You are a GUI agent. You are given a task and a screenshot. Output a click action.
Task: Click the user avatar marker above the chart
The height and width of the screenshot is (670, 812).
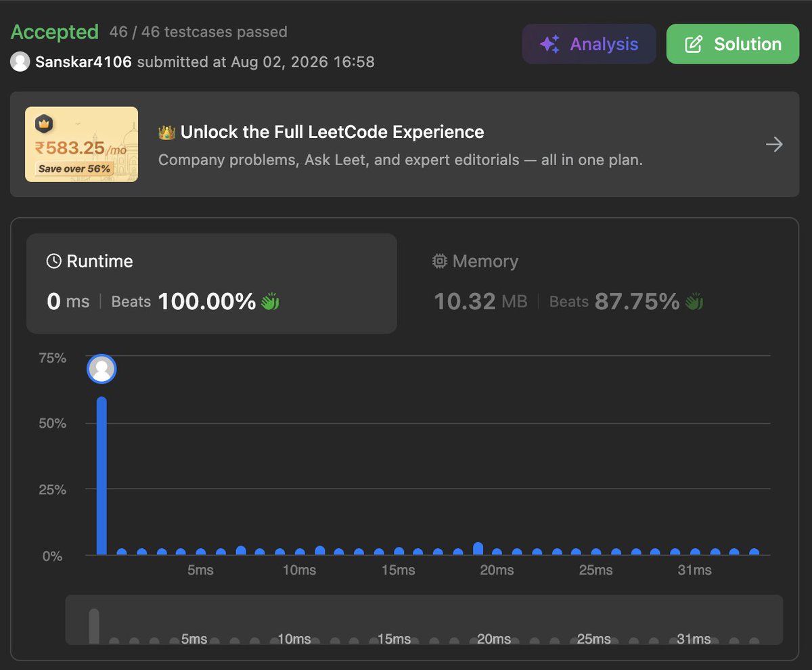(x=101, y=369)
